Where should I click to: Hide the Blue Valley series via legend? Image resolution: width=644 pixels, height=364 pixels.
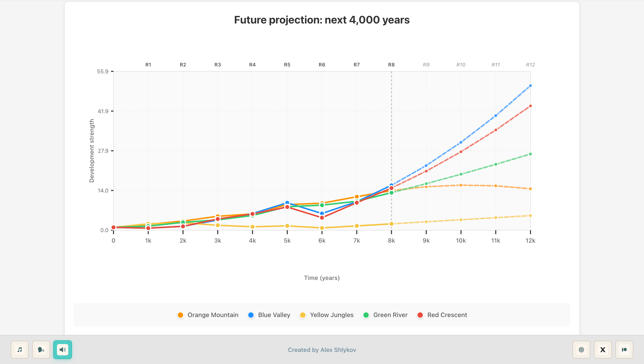point(274,315)
